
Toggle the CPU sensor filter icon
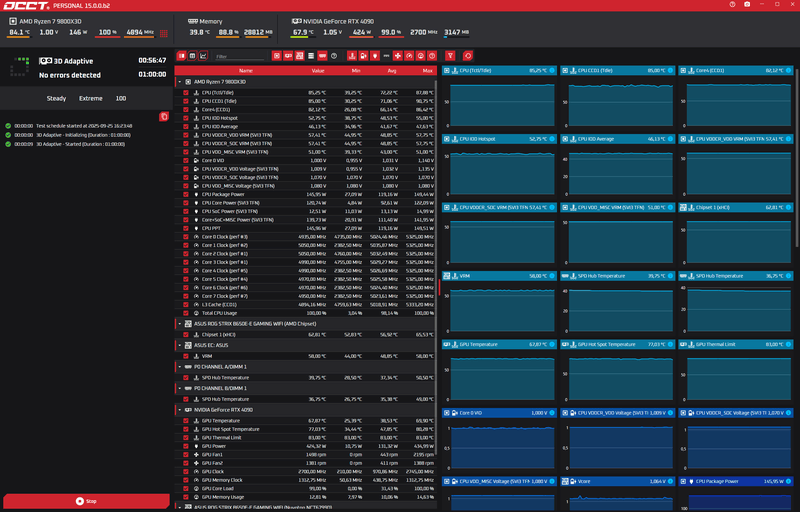(277, 56)
